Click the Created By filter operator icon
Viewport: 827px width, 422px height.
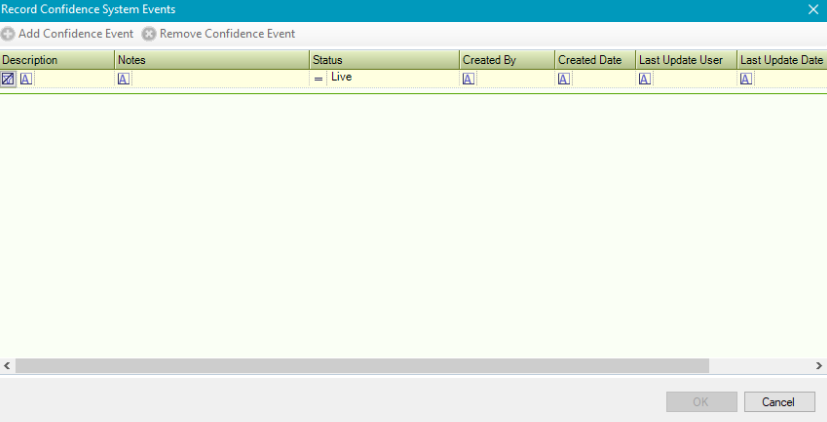(x=468, y=79)
